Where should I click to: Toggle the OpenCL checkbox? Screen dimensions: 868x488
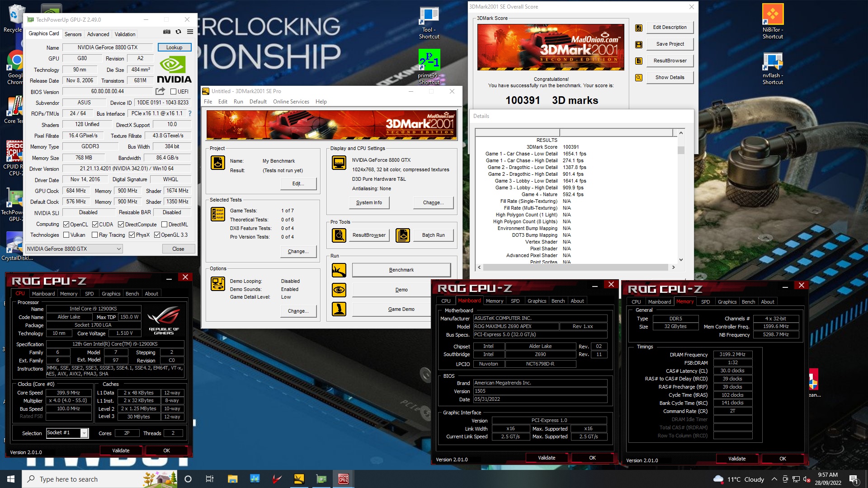pyautogui.click(x=66, y=225)
